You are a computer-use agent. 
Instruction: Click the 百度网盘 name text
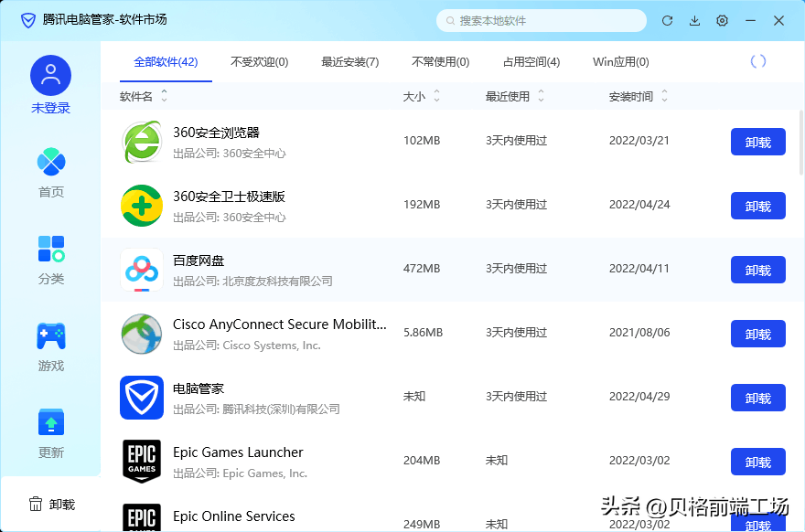[199, 261]
